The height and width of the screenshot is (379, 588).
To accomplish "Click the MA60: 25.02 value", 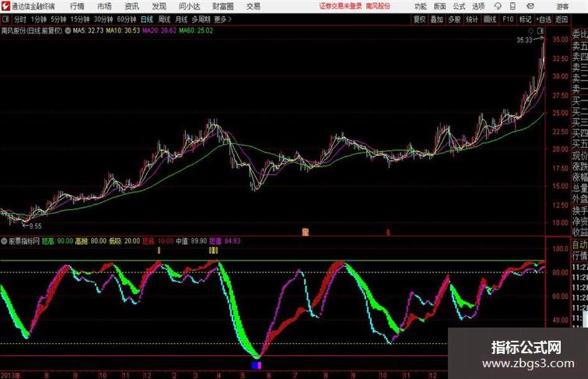I will point(196,30).
